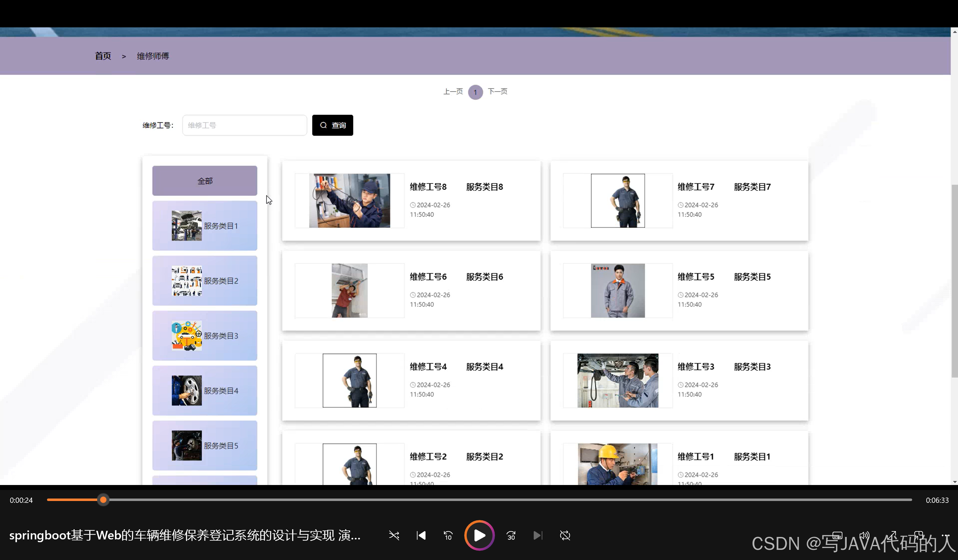Screen dimensions: 958x560
Task: Open the 维修工号4 photo thumbnail
Action: point(349,381)
